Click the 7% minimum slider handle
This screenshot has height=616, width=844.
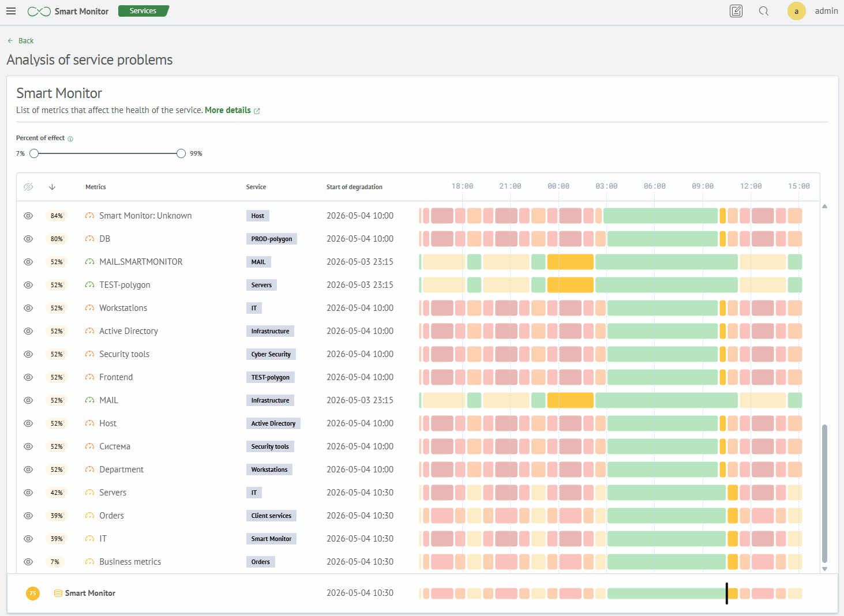[34, 153]
